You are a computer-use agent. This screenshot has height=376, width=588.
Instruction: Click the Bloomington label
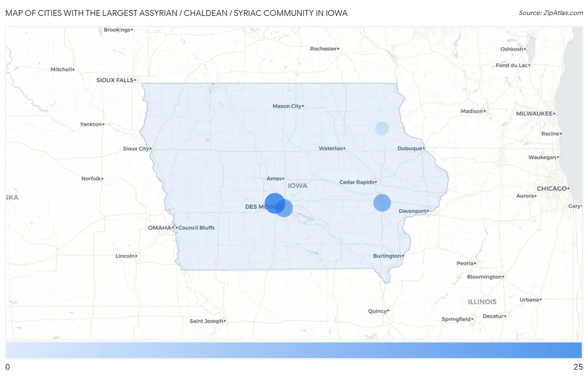click(484, 276)
